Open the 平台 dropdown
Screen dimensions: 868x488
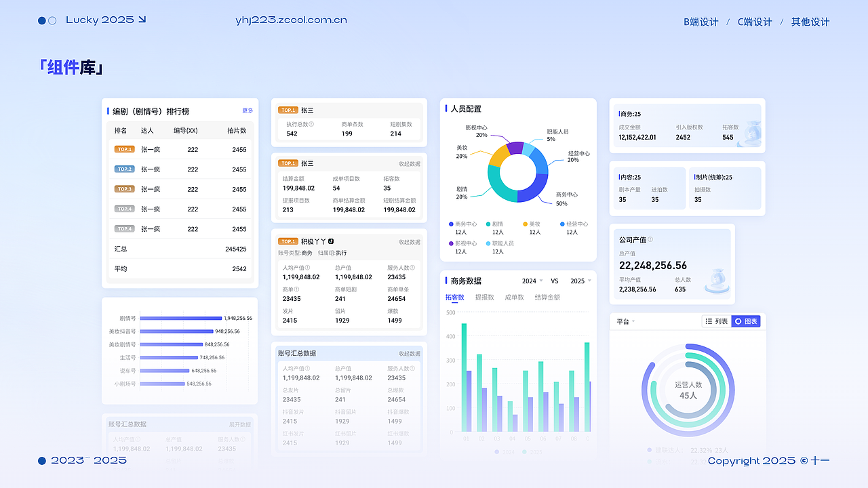(625, 321)
